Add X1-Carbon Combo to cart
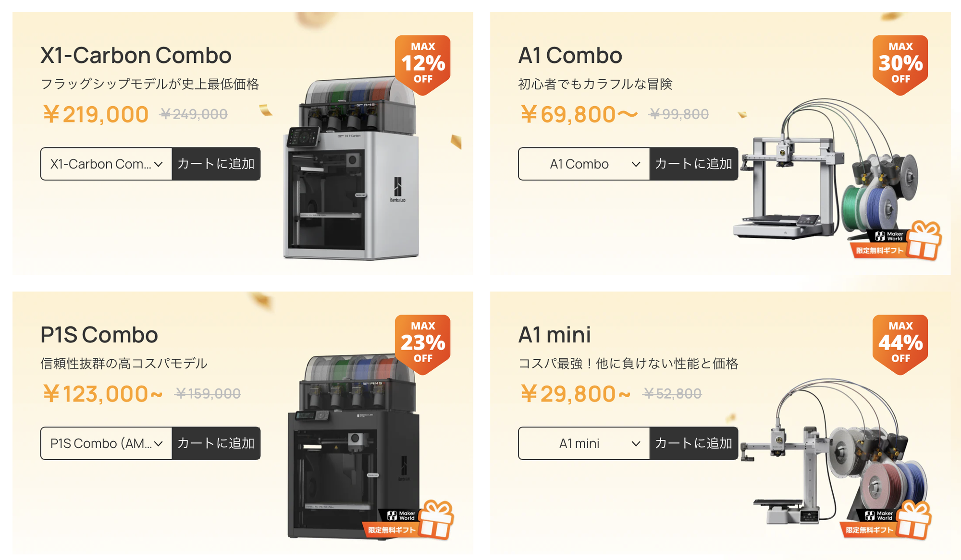961x560 pixels. tap(216, 164)
